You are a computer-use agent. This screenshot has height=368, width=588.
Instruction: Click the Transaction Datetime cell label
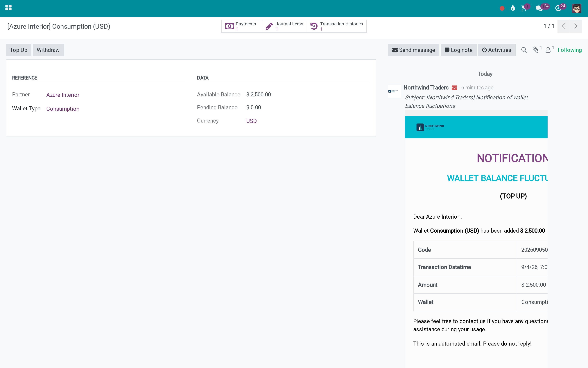pos(444,267)
